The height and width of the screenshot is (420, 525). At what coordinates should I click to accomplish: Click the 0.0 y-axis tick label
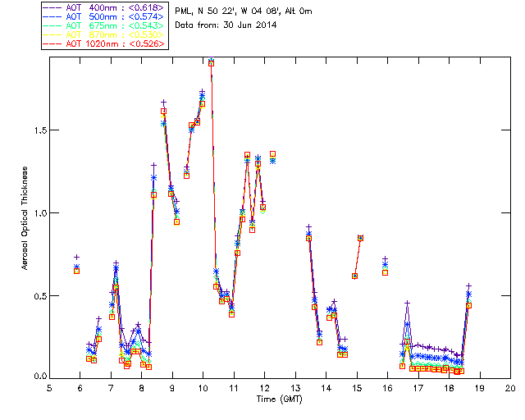pos(36,377)
